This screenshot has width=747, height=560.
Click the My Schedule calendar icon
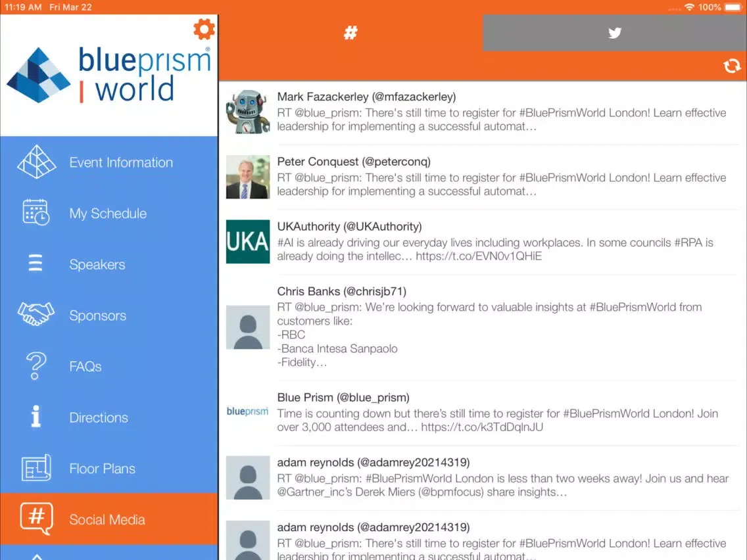point(36,212)
